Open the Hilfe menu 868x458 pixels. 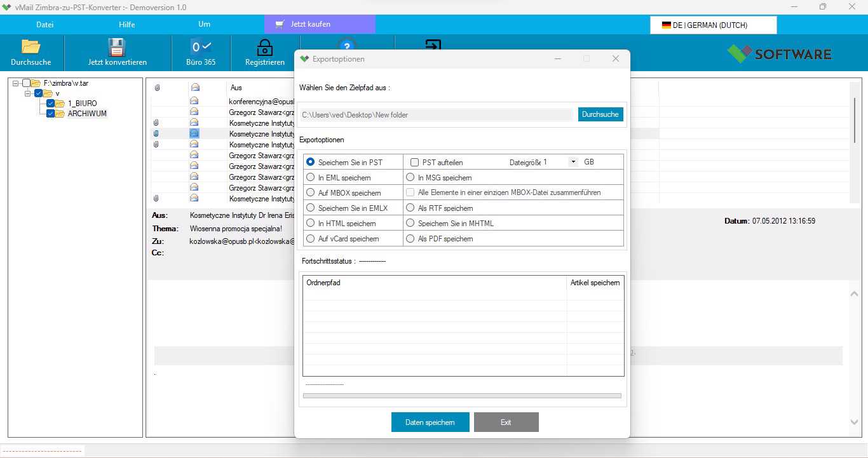tap(127, 25)
